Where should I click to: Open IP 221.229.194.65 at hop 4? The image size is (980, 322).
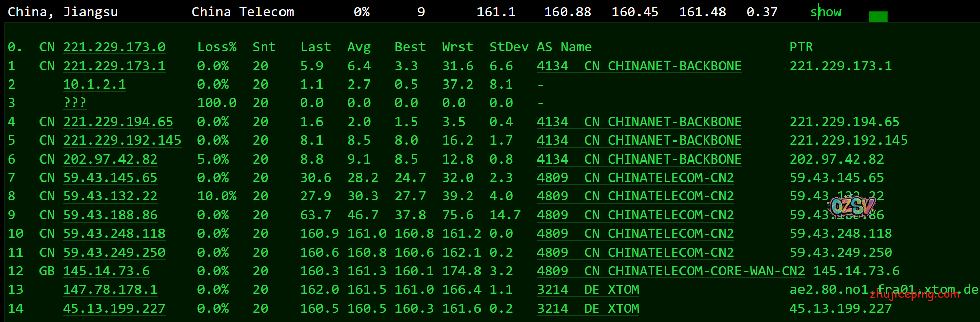click(x=118, y=122)
